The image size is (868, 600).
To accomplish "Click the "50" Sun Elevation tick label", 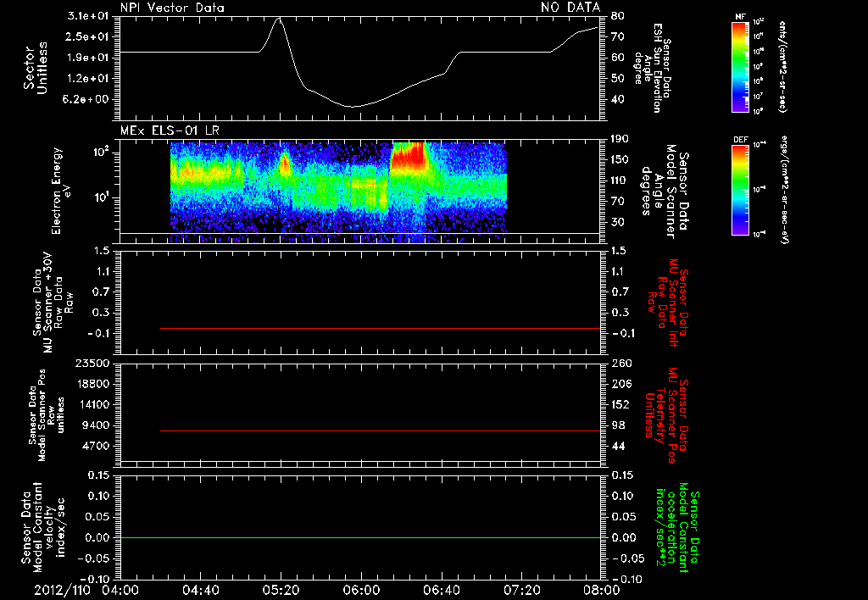I will point(618,79).
